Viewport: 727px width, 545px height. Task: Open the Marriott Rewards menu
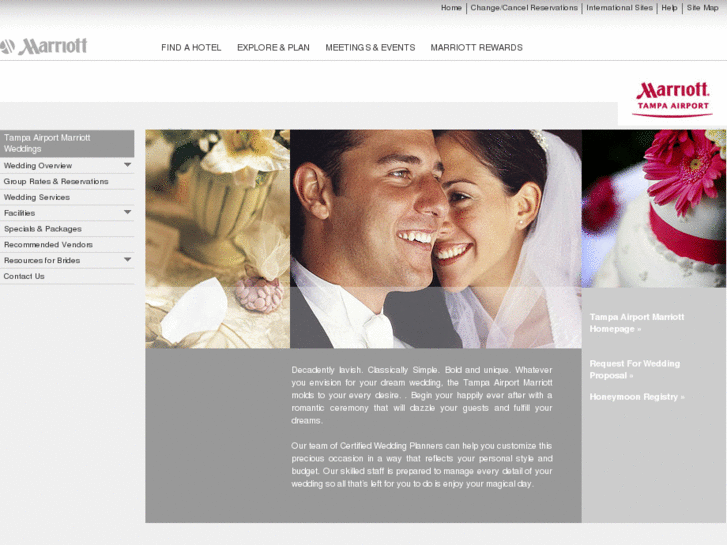tap(476, 47)
